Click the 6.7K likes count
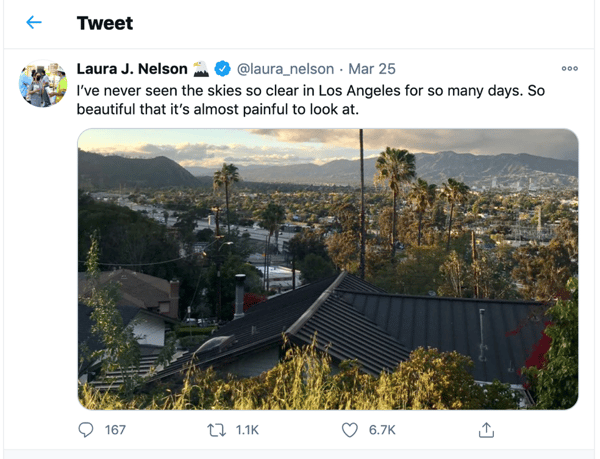The width and height of the screenshot is (600, 459). (x=382, y=430)
